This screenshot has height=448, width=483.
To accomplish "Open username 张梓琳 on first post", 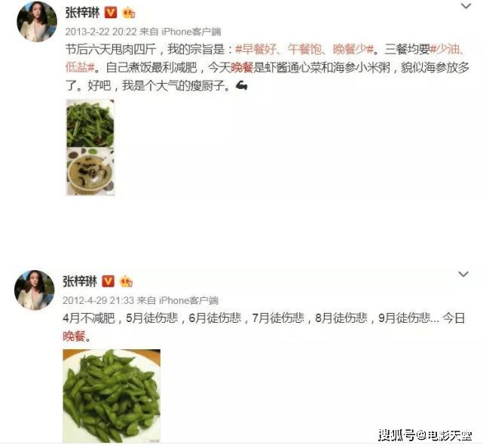I will pos(82,13).
